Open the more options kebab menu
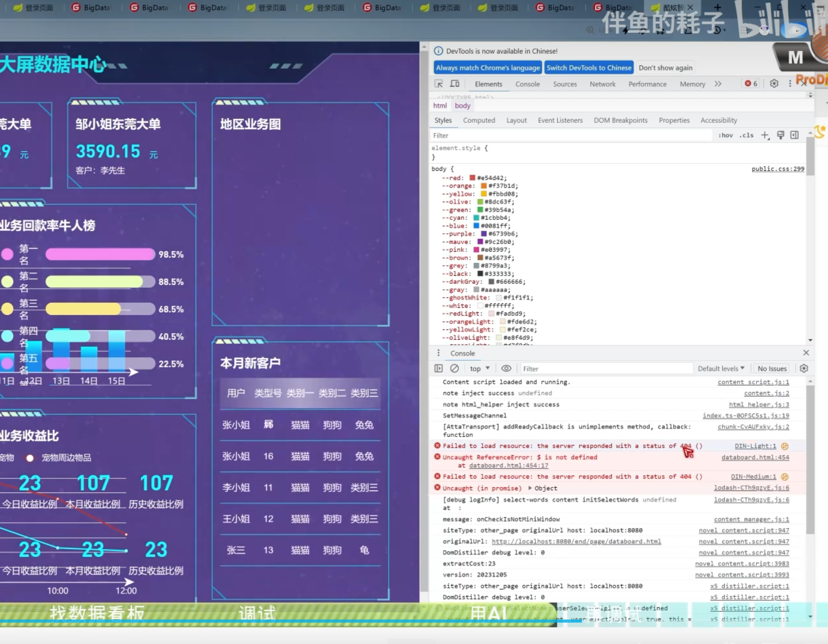 pyautogui.click(x=790, y=83)
